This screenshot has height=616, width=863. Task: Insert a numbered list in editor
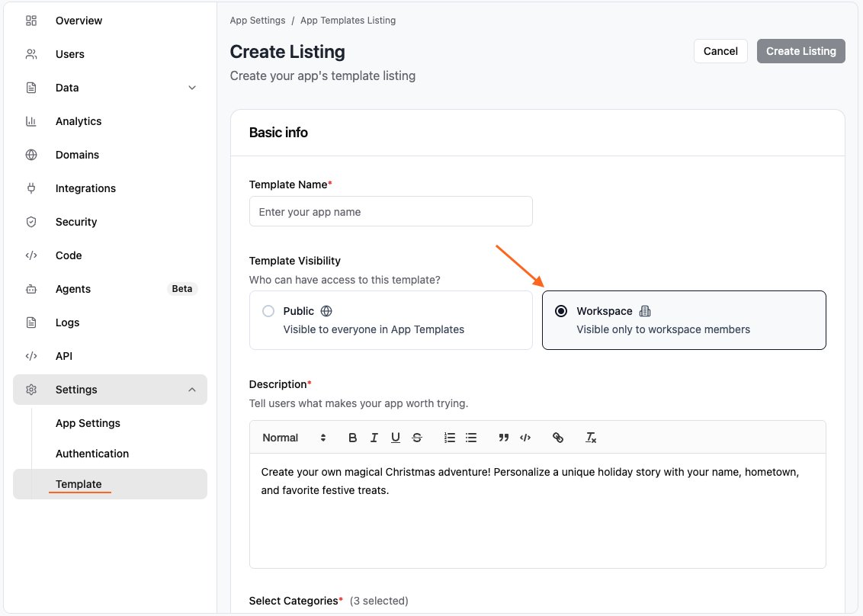coord(450,438)
